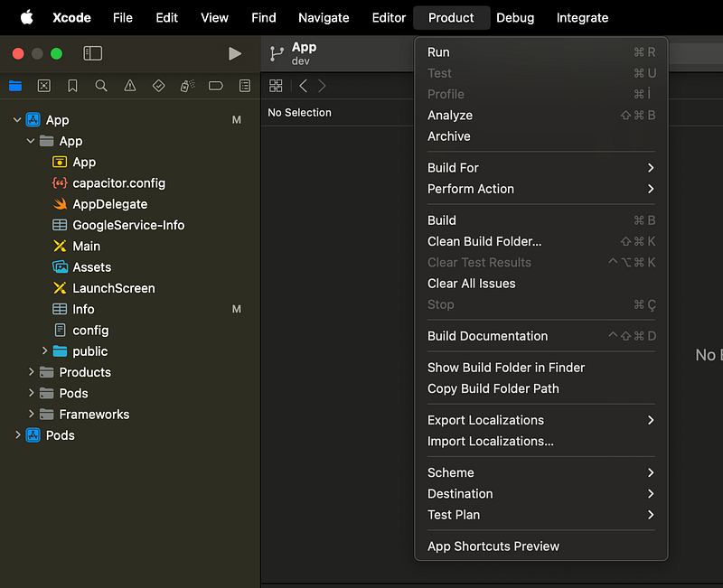This screenshot has width=723, height=588.
Task: Expand the Products group
Action: pos(31,371)
